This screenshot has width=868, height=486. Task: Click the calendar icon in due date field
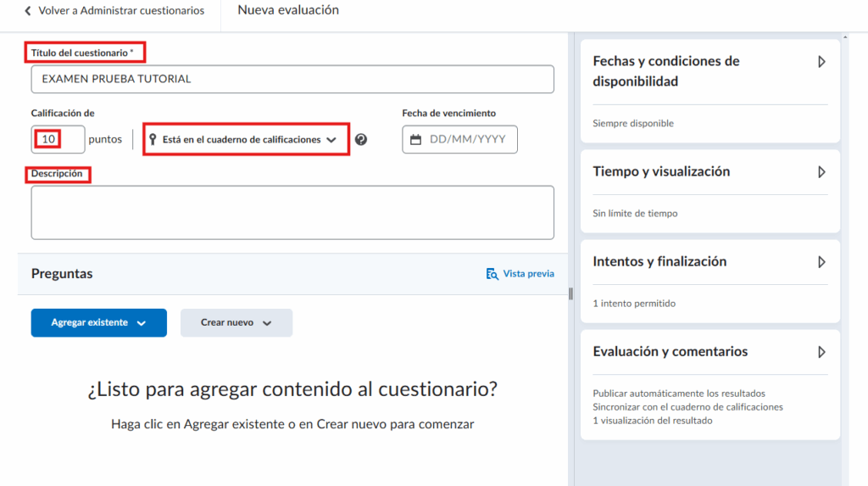415,140
